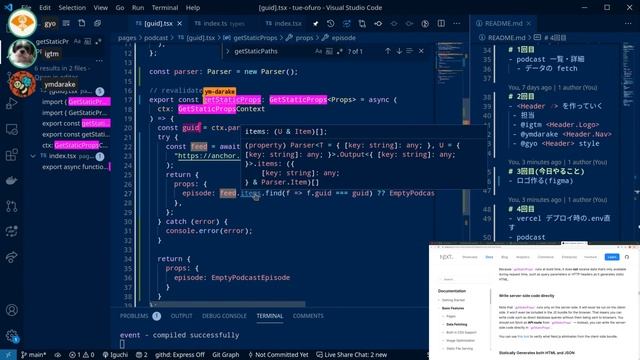Click the commit graph node icon

pyautogui.click(x=378, y=24)
